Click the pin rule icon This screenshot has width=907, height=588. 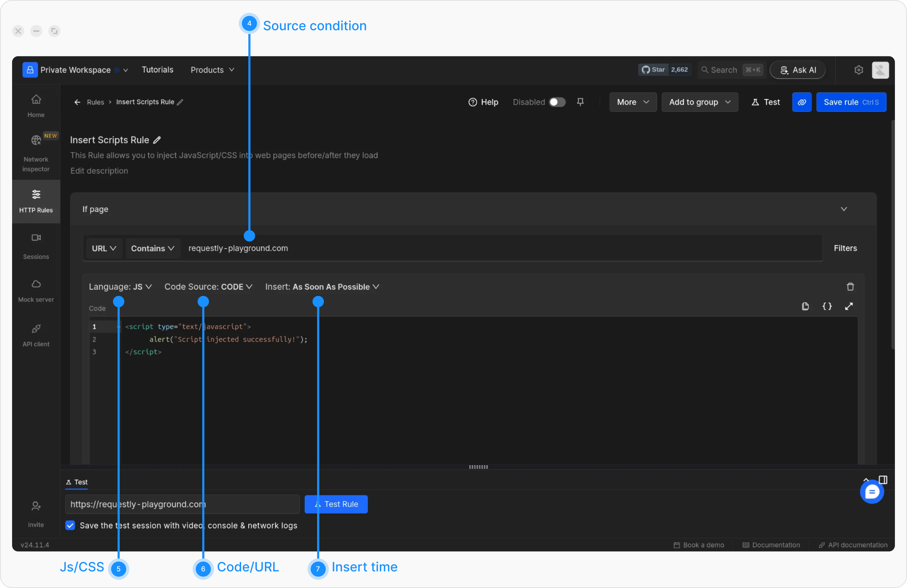click(580, 102)
